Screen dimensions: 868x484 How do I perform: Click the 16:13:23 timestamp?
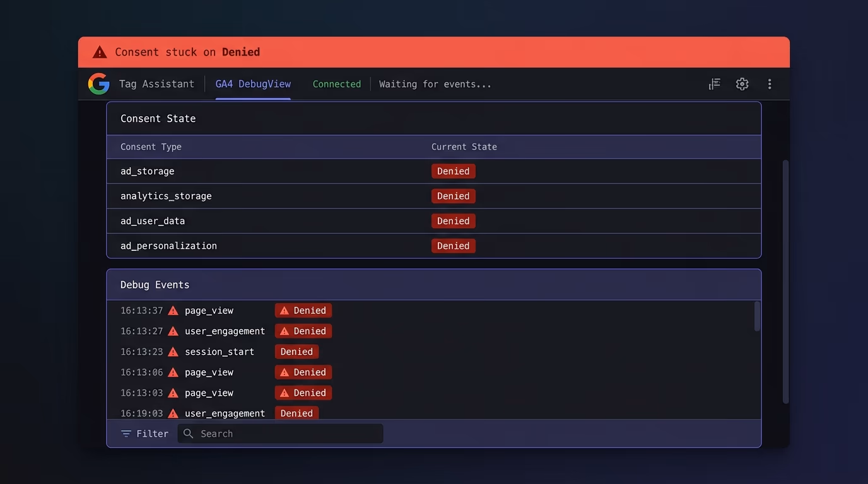(x=142, y=352)
